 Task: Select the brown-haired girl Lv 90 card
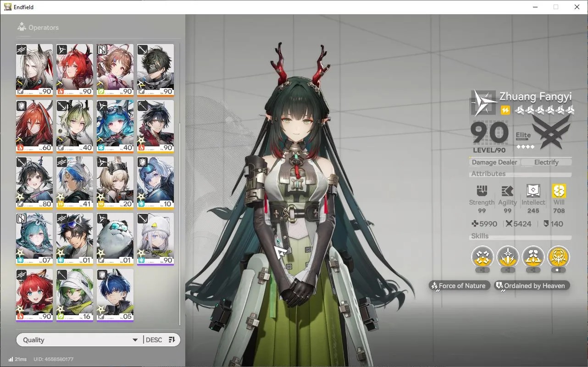point(115,70)
